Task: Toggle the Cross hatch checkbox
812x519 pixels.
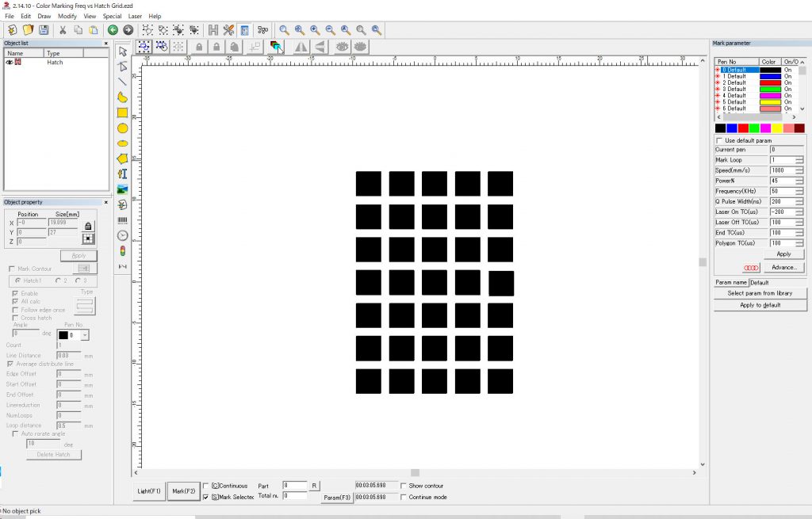Action: click(16, 318)
